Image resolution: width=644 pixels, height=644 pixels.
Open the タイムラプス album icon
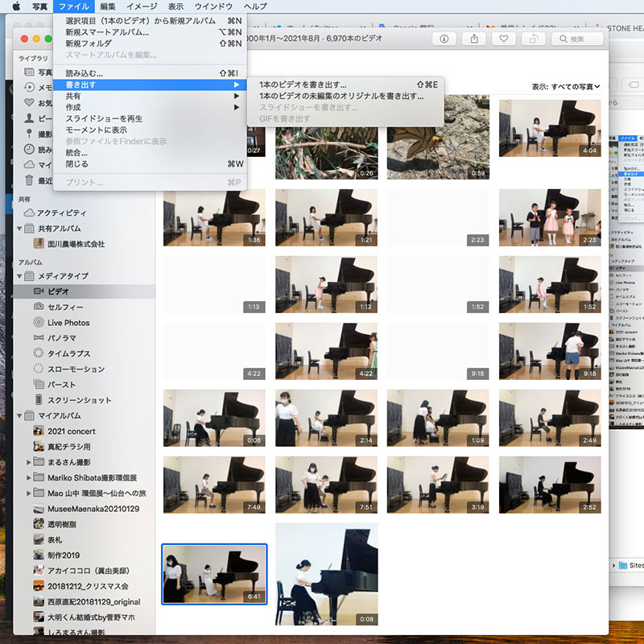[39, 353]
